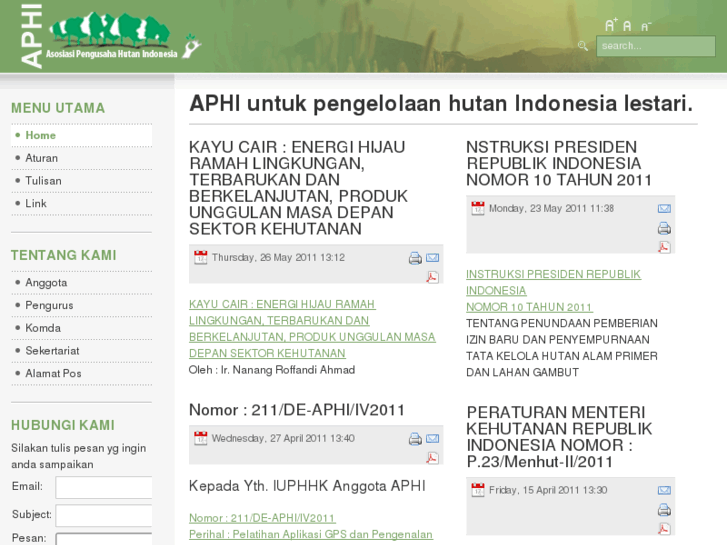Open the Aturan menu item

tap(82, 158)
